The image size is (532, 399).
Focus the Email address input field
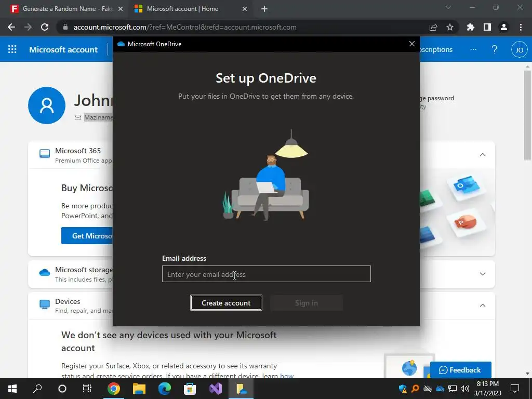point(267,274)
